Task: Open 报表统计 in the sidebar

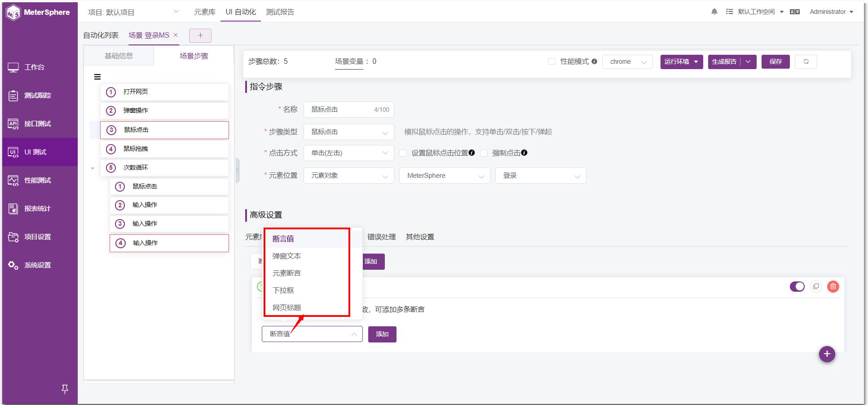Action: [x=40, y=209]
